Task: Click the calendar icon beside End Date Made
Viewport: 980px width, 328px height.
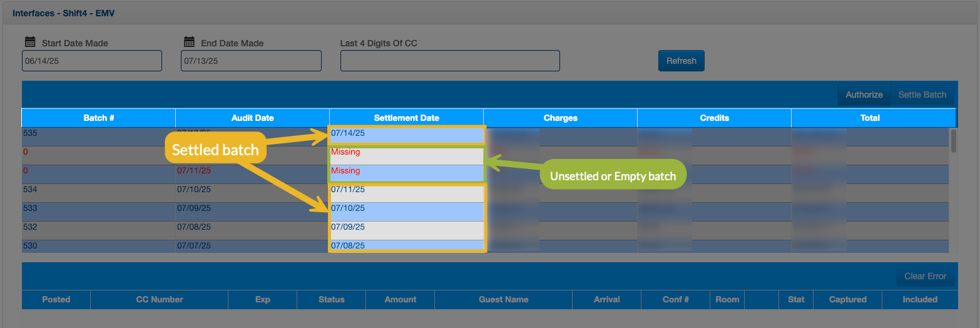Action: (x=189, y=43)
